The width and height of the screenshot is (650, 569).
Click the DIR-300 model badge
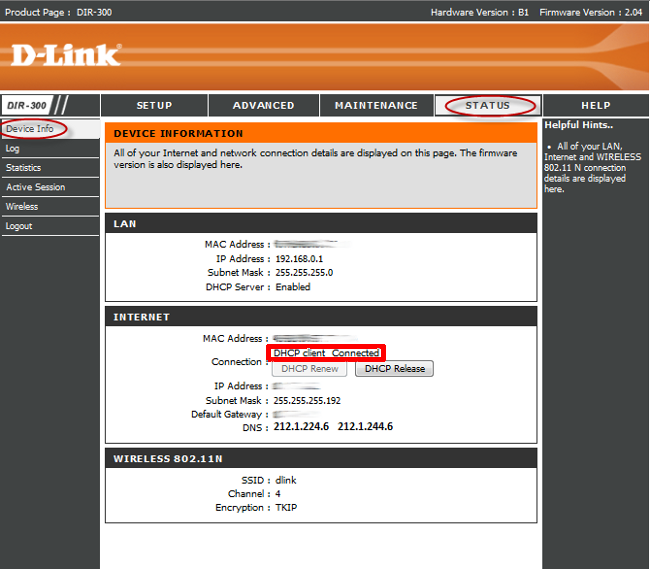click(27, 105)
